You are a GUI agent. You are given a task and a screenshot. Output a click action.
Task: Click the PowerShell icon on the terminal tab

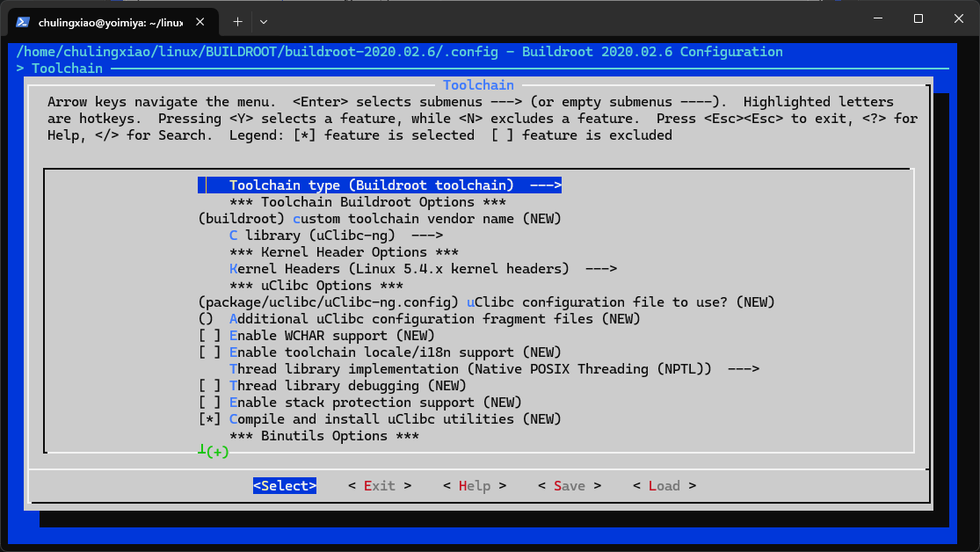pyautogui.click(x=23, y=22)
